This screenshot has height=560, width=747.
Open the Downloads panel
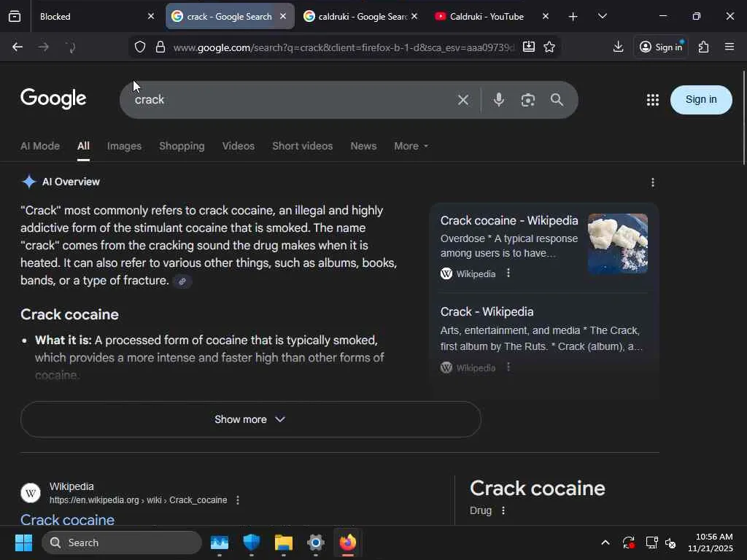tap(618, 47)
